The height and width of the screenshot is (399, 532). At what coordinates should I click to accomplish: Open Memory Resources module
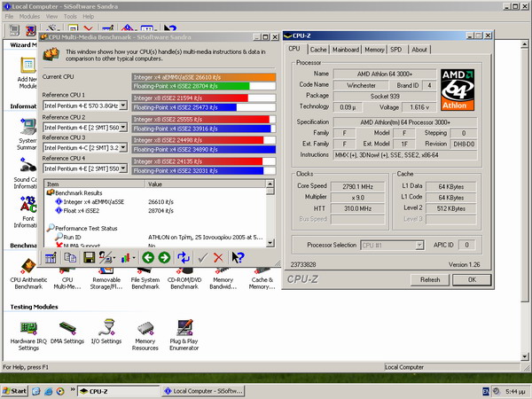coord(145,335)
